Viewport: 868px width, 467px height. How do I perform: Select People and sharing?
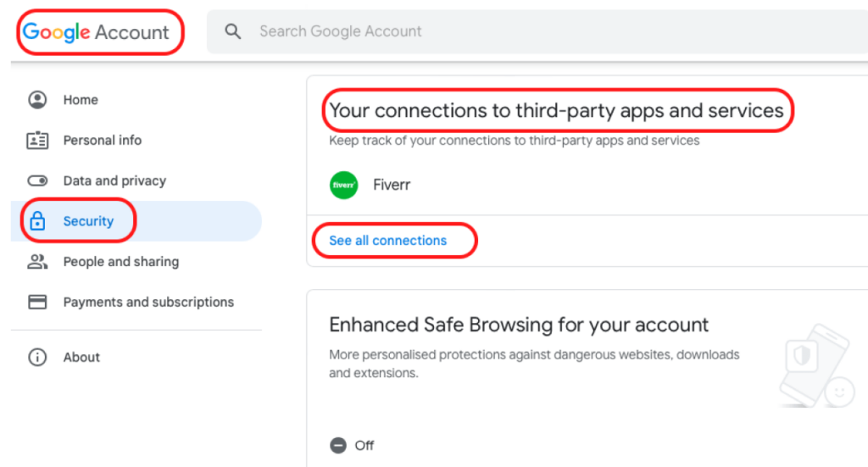(x=121, y=262)
